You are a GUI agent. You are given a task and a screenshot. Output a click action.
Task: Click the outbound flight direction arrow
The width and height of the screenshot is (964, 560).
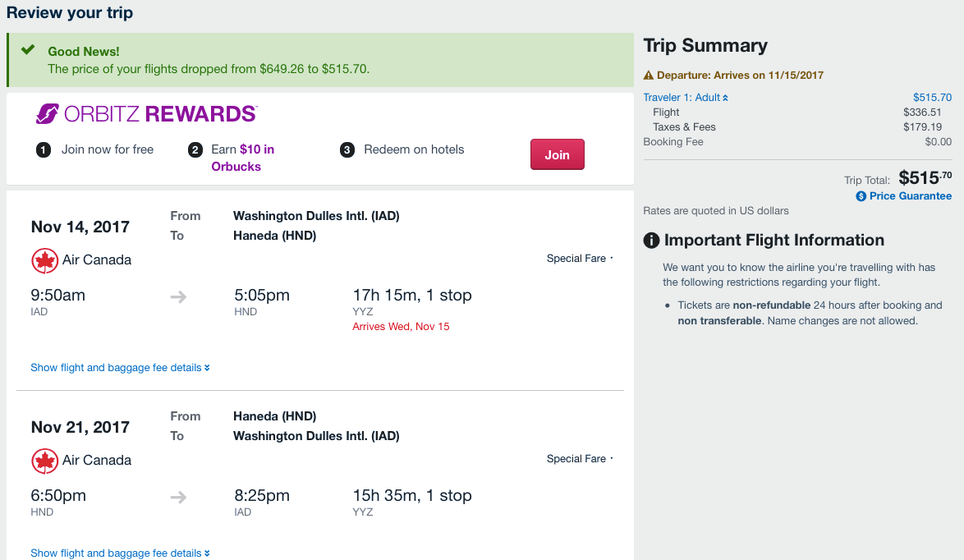tap(178, 296)
